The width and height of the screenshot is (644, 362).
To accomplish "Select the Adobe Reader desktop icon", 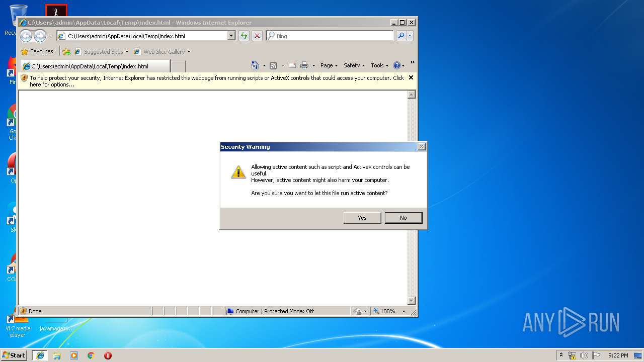I will click(56, 11).
